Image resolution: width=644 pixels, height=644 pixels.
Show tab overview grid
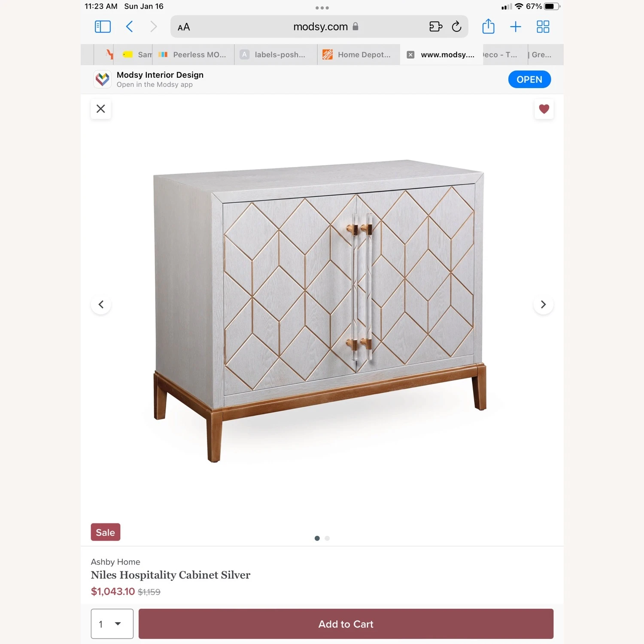(x=543, y=27)
